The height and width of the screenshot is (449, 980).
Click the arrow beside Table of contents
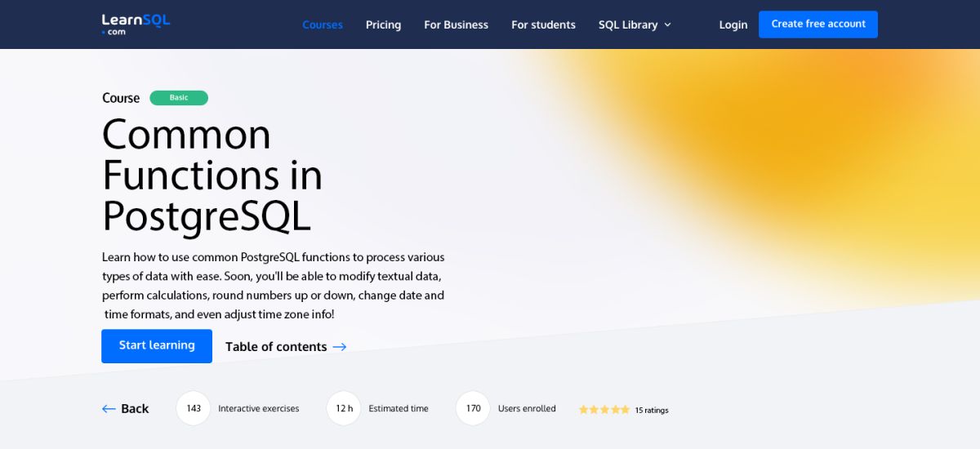(x=340, y=347)
